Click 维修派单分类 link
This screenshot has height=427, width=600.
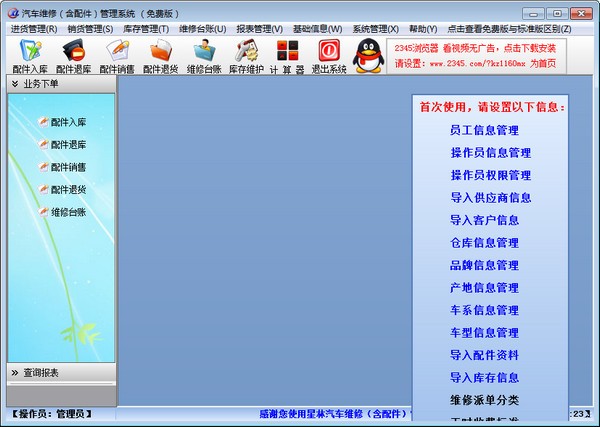point(484,400)
